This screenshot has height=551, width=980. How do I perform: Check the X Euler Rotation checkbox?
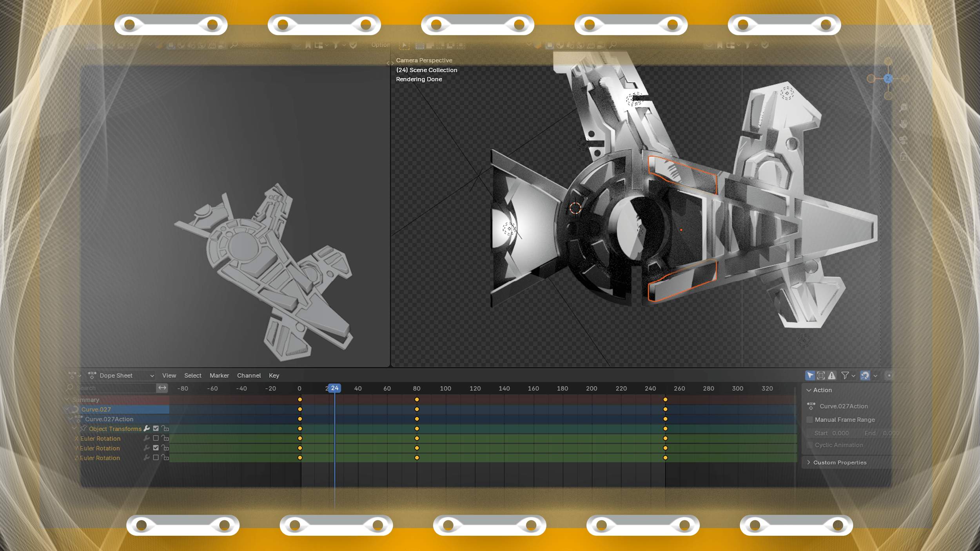[156, 438]
